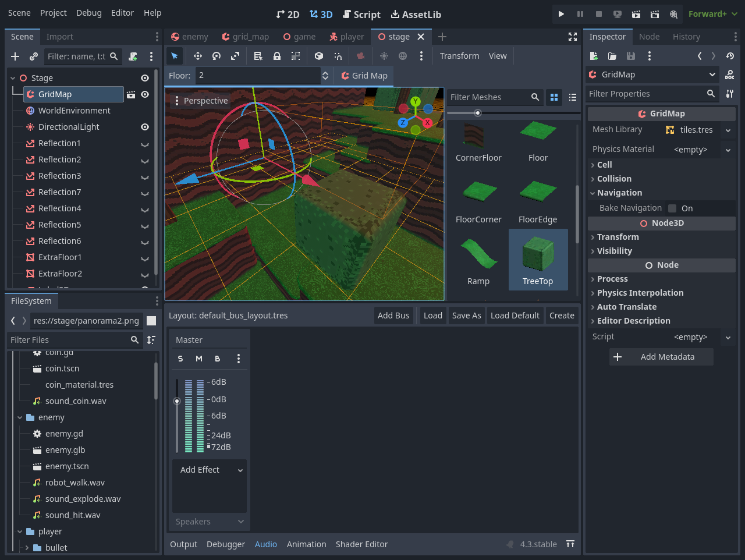Select the Scale mode tool

[x=235, y=56]
